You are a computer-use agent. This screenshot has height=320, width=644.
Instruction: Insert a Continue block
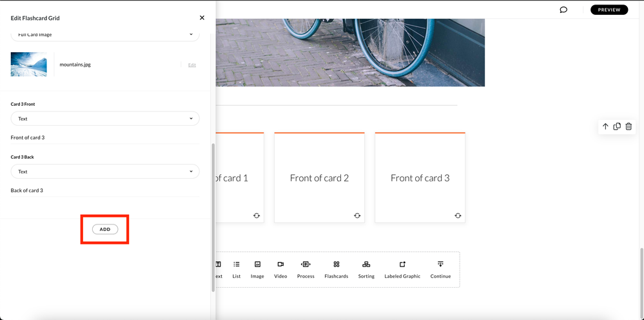[440, 269]
